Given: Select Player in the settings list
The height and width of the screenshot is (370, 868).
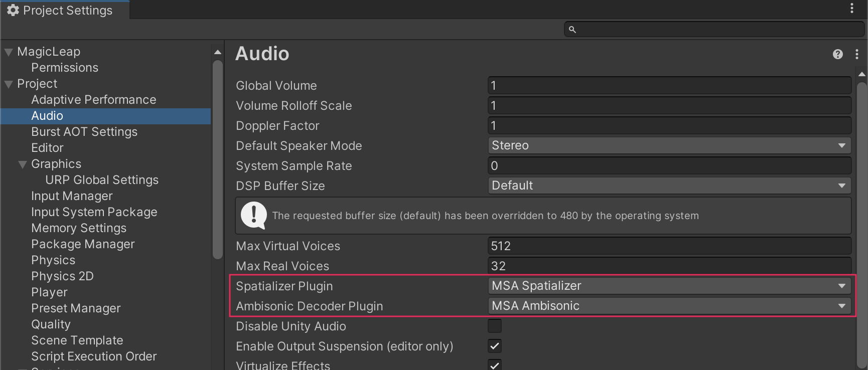Looking at the screenshot, I should (49, 292).
